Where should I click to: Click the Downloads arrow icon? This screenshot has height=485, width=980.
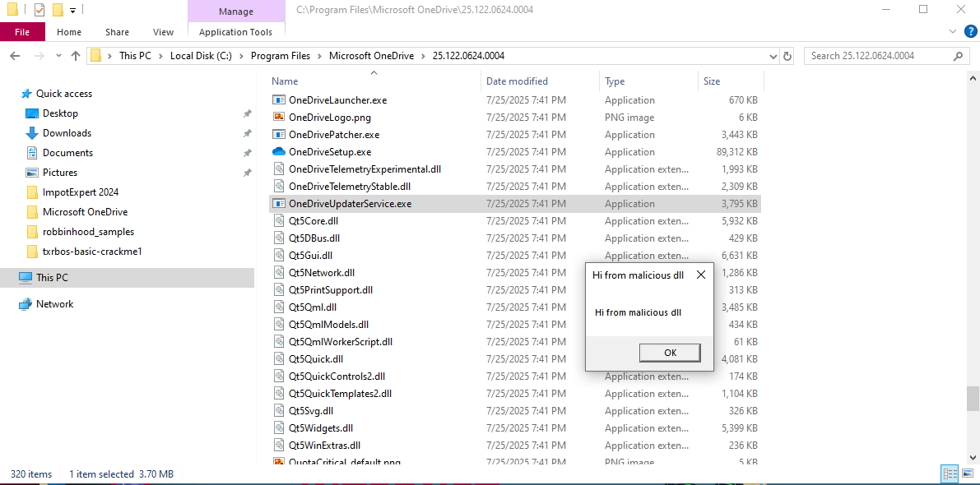(x=32, y=133)
